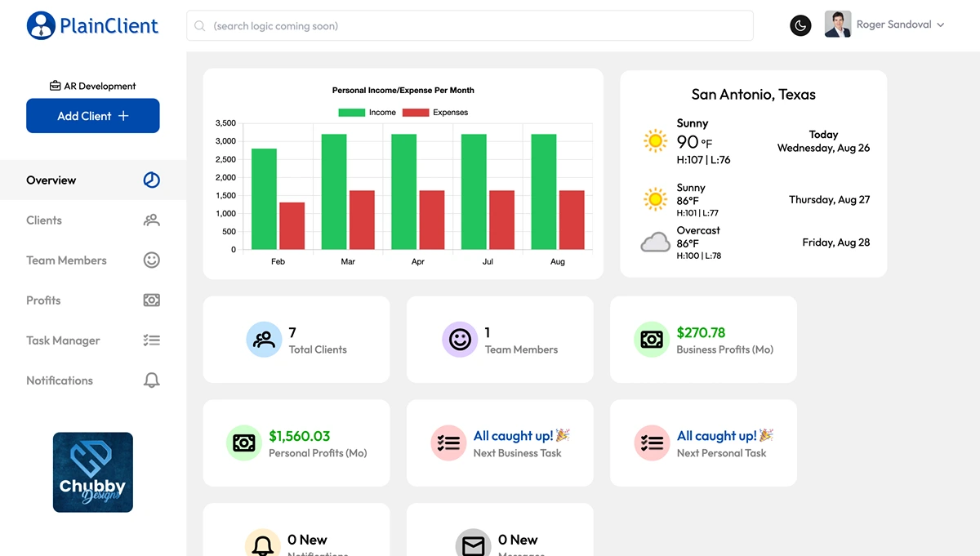Screen dimensions: 980x556
Task: Click the Friday, Aug 28 date
Action: point(835,242)
